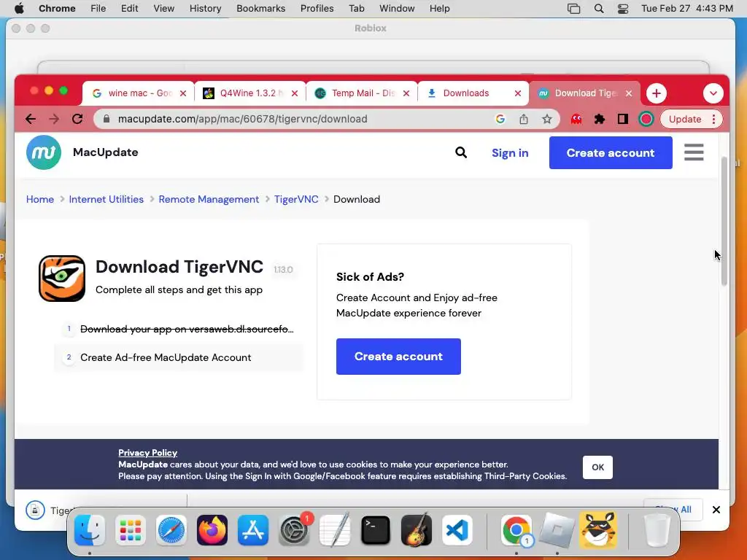Open the MacUpdate hamburger menu
The height and width of the screenshot is (560, 747).
694,152
